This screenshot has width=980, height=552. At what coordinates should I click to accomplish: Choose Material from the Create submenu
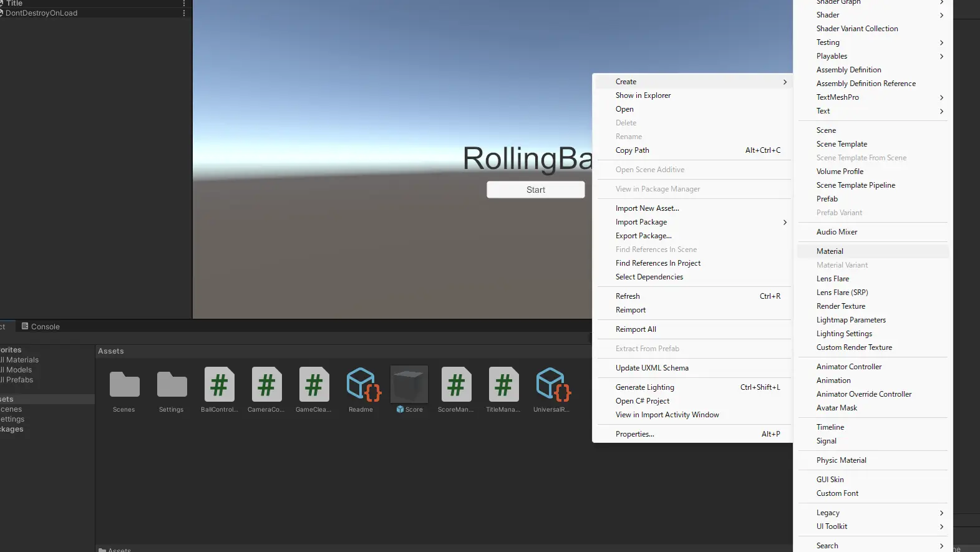click(830, 251)
